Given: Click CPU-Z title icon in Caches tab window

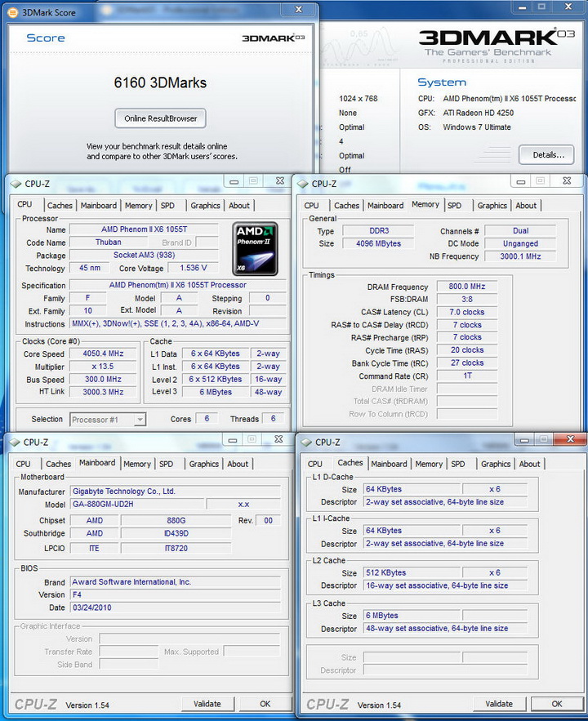Looking at the screenshot, I should [306, 443].
